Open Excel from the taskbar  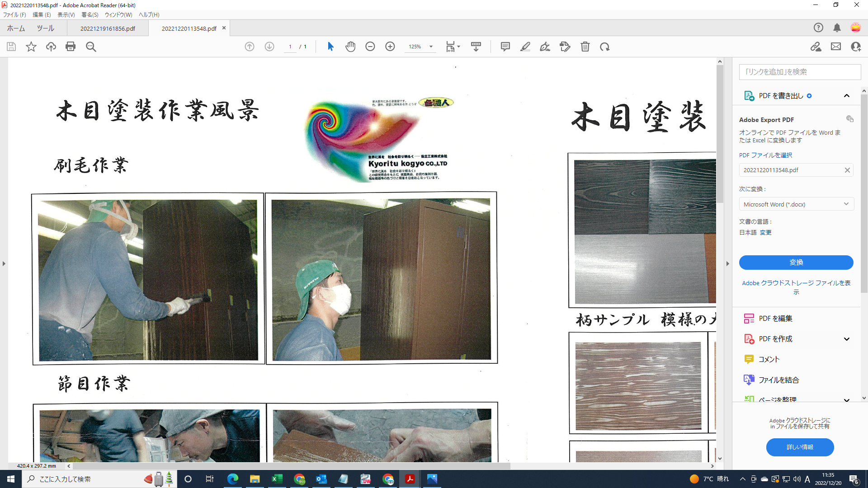click(277, 479)
